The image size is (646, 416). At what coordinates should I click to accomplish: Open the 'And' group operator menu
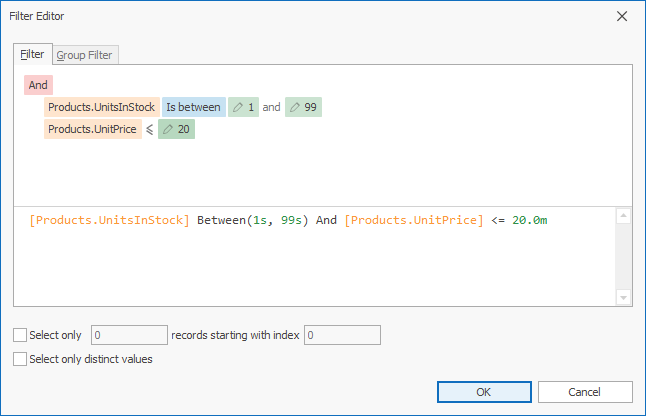(38, 85)
